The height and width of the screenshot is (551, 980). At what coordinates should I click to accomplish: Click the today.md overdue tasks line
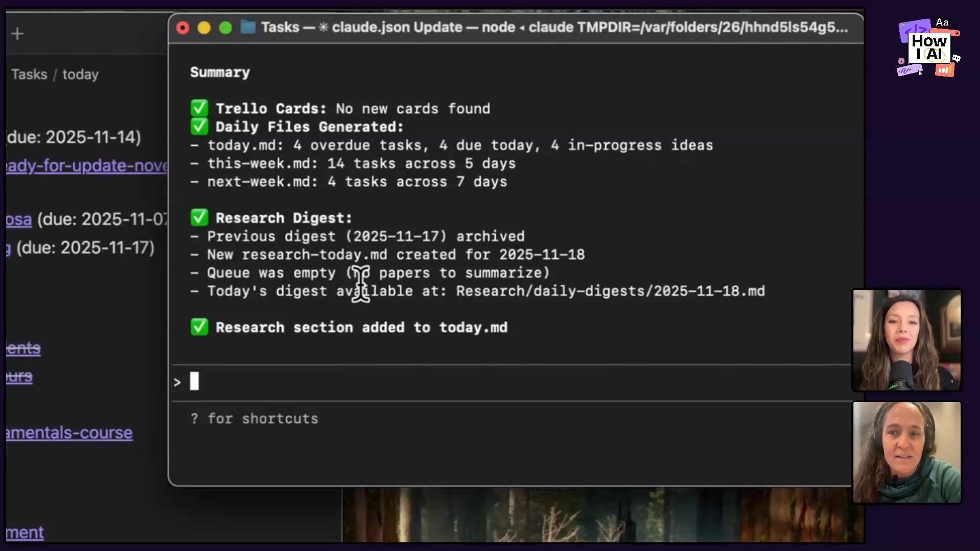pos(452,145)
